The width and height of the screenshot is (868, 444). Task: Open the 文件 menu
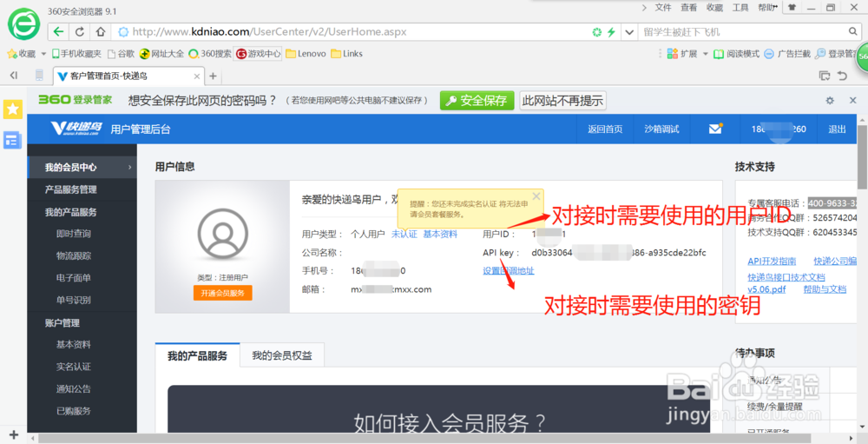point(662,8)
